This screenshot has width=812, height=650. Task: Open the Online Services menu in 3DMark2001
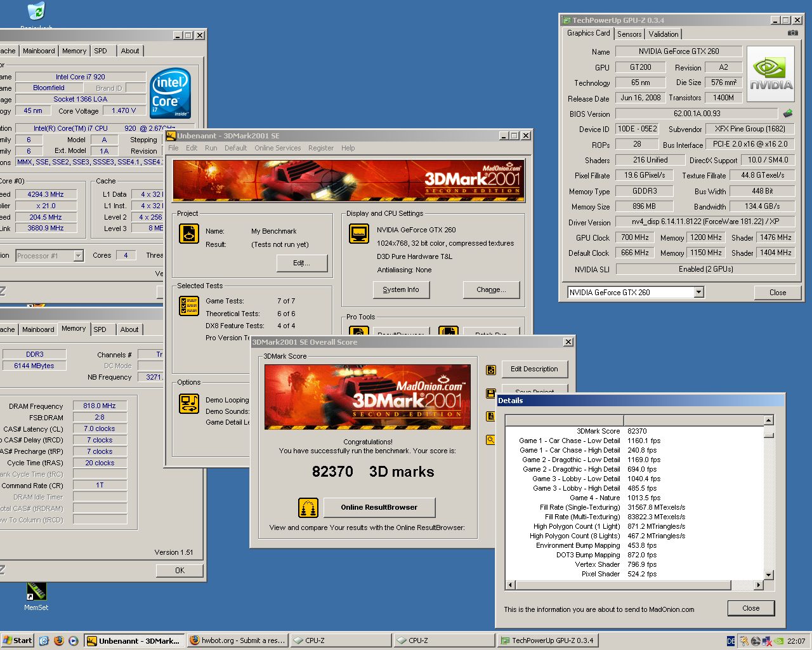(x=278, y=148)
